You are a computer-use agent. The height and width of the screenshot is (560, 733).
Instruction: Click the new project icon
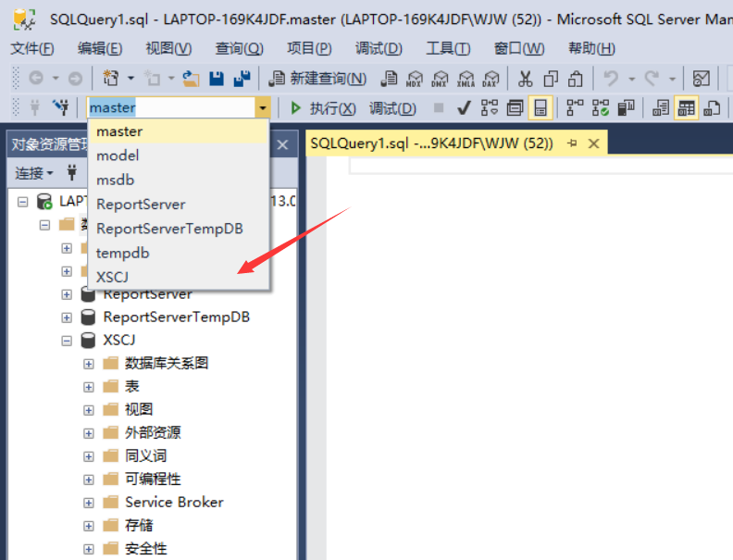[x=111, y=78]
